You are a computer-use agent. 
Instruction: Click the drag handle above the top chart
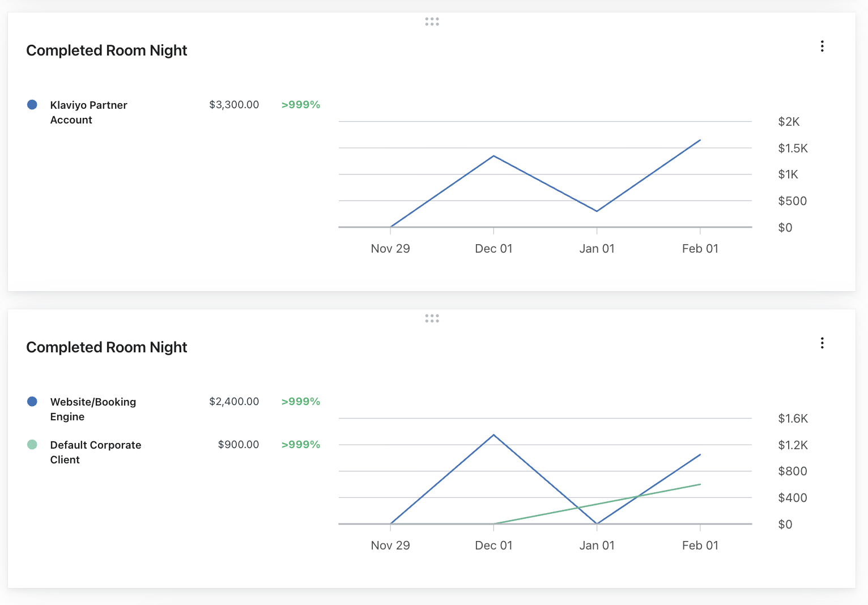[432, 22]
